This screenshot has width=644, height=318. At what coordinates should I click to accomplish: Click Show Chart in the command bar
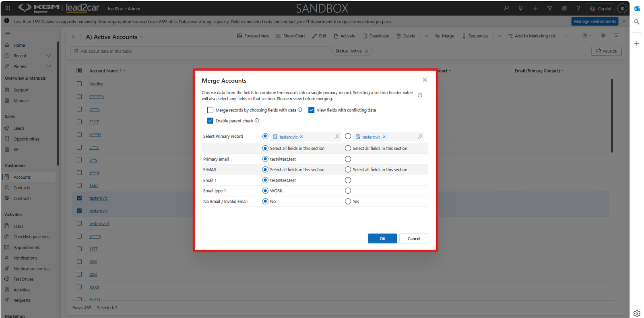coord(291,36)
